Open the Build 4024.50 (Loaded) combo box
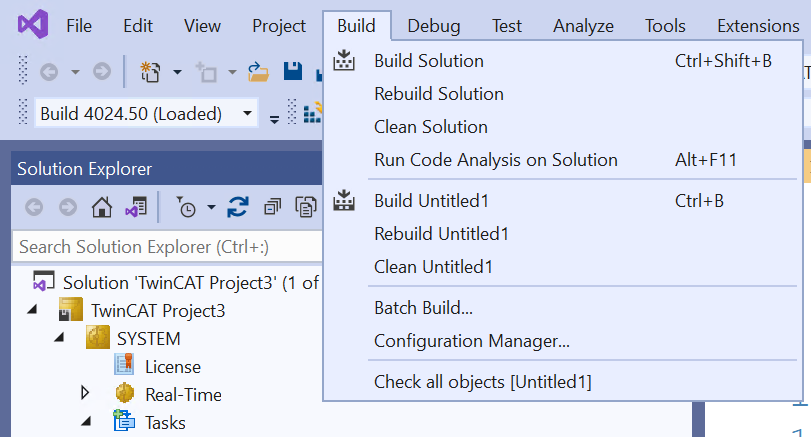This screenshot has width=811, height=437. click(146, 113)
